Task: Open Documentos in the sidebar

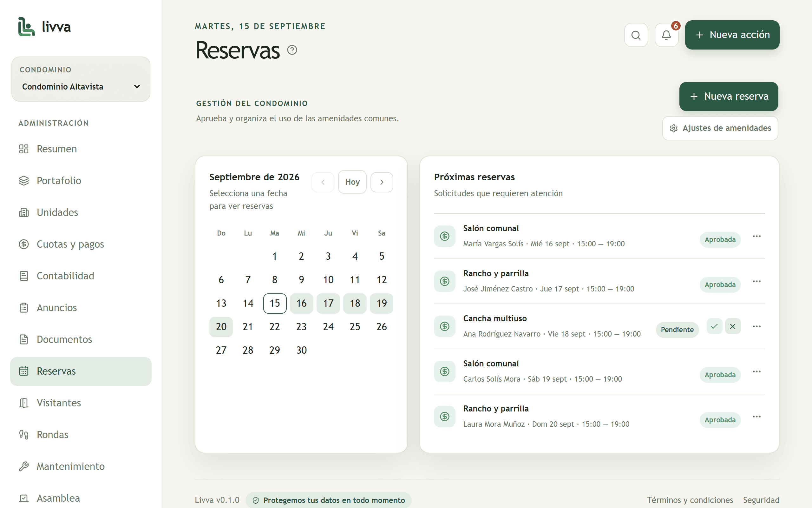Action: pyautogui.click(x=81, y=339)
